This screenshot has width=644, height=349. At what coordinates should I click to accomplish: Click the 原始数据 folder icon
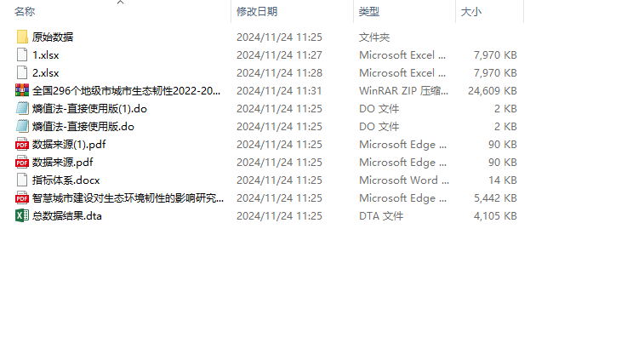point(22,37)
